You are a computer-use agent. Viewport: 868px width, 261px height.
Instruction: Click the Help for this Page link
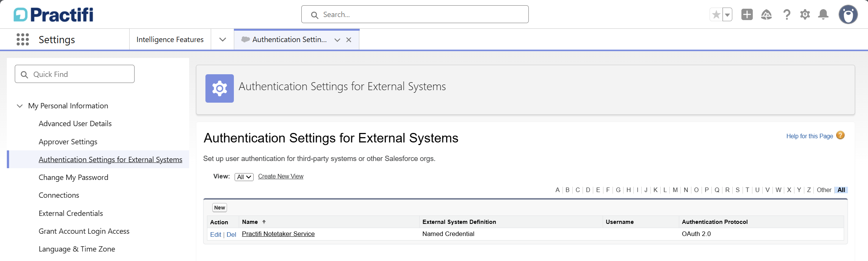point(810,136)
